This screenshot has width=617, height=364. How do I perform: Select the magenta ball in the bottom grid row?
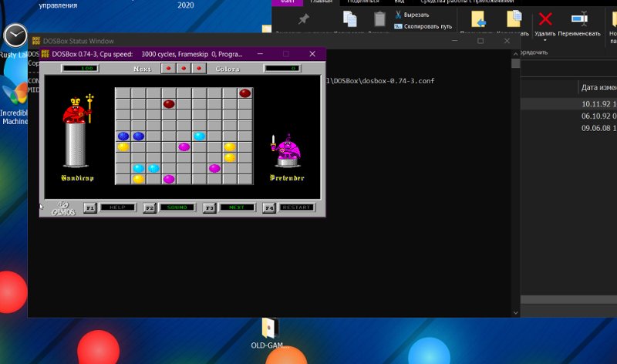169,179
